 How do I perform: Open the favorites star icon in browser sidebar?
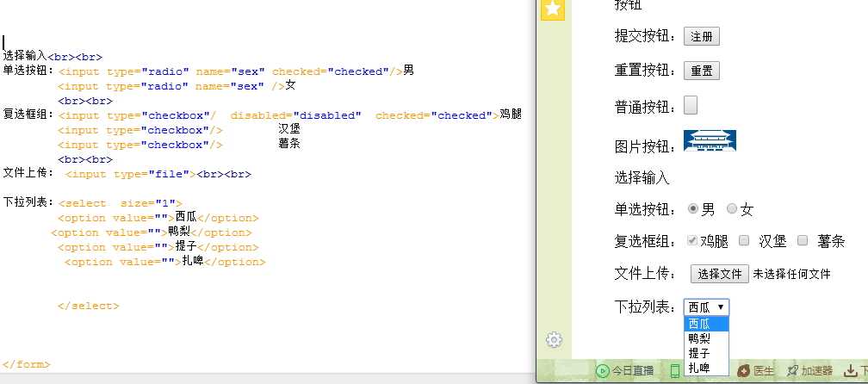coord(553,9)
